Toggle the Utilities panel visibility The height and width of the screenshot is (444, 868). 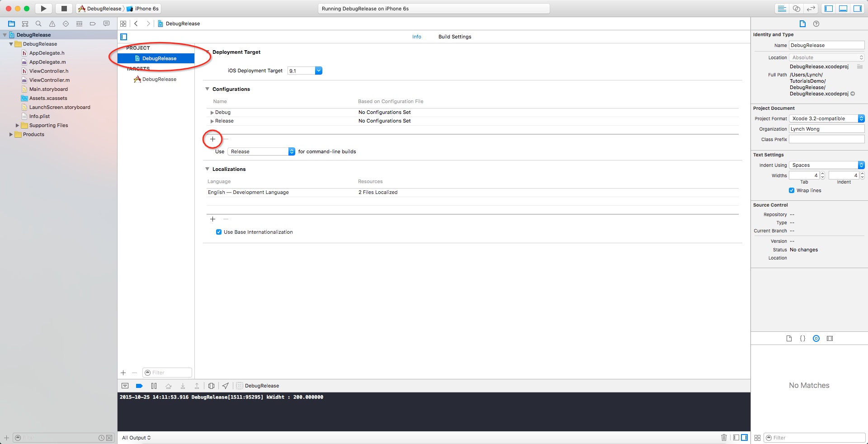pyautogui.click(x=858, y=9)
